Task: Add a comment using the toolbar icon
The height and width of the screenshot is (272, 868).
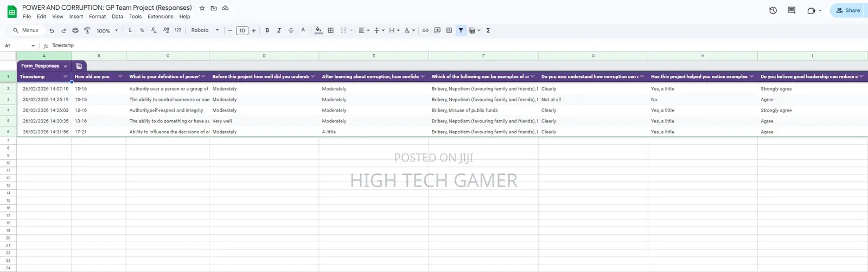Action: pos(437,30)
